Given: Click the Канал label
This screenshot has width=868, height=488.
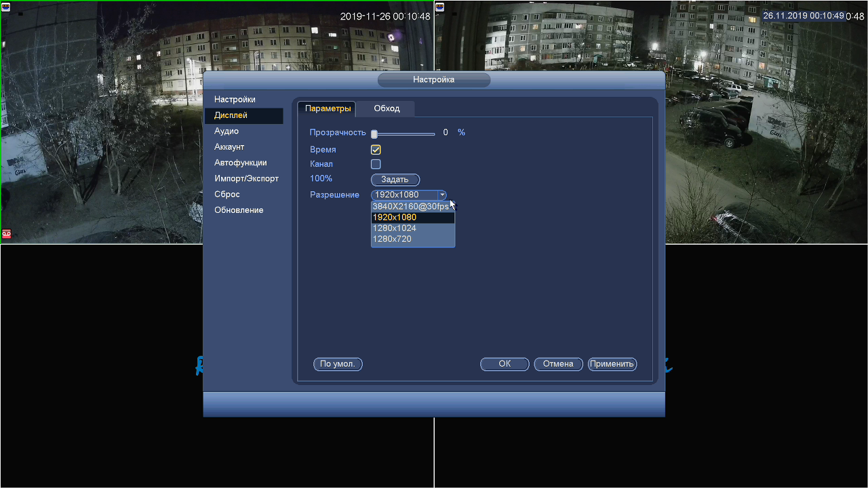Looking at the screenshot, I should 321,164.
